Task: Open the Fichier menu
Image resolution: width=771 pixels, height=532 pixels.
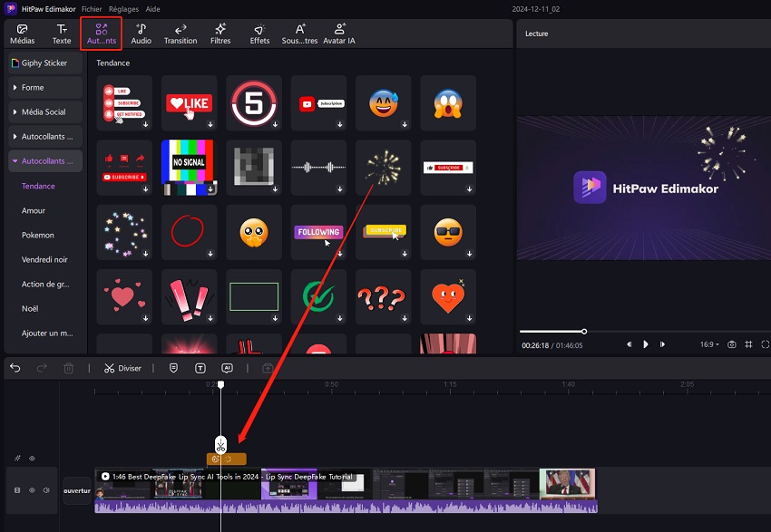Action: tap(92, 9)
